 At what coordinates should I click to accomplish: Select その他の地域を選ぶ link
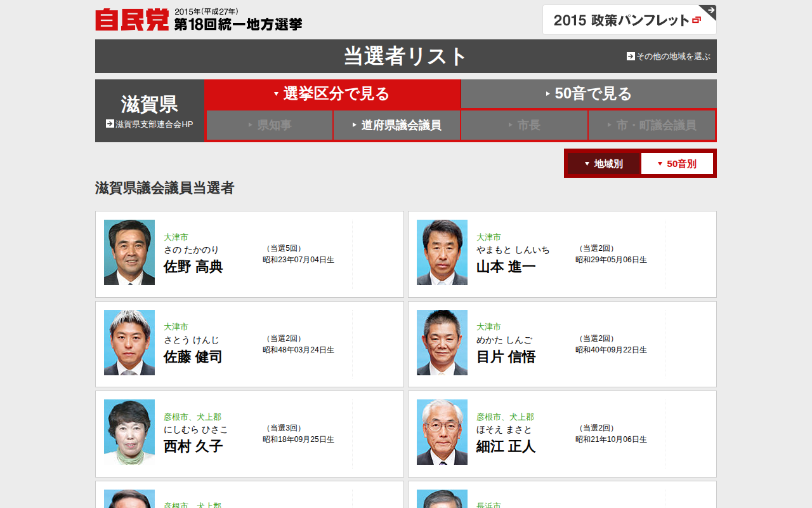[x=673, y=56]
